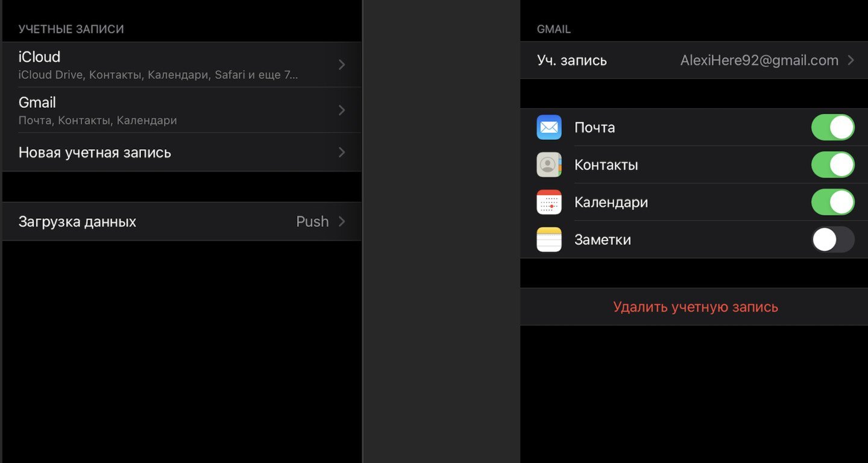This screenshot has height=463, width=868.
Task: Open Push chevron in Загрузка данных
Action: [342, 221]
